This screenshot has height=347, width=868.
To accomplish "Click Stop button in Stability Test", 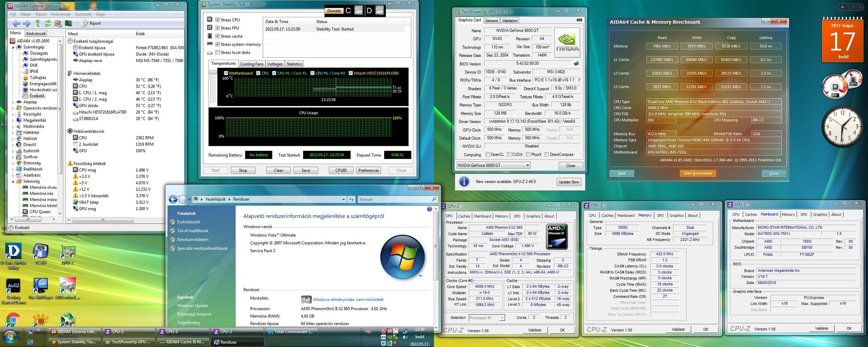I will pos(243,170).
